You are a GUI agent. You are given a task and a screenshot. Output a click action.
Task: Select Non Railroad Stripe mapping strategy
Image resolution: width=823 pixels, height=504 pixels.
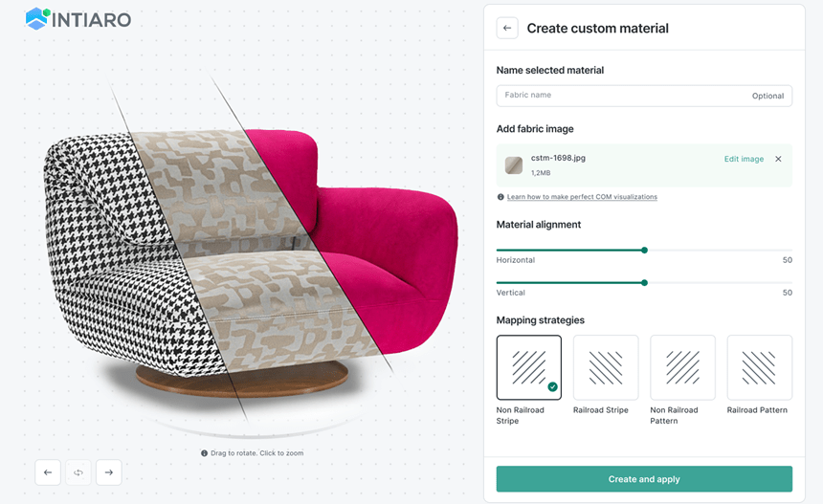(x=529, y=367)
